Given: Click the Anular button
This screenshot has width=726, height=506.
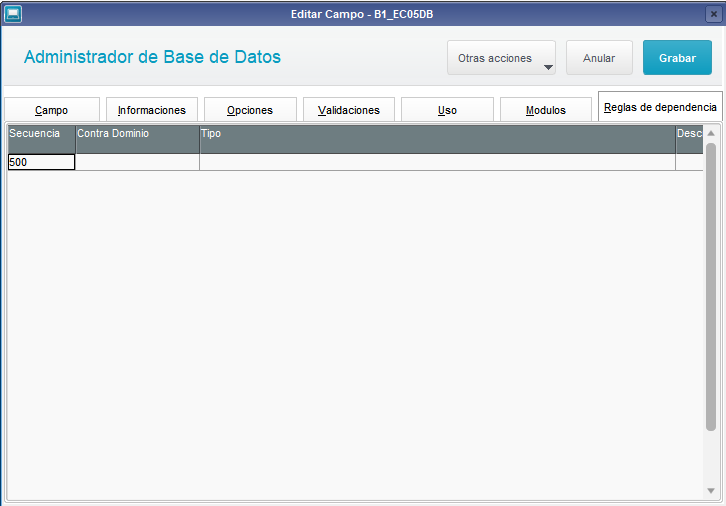Looking at the screenshot, I should [599, 58].
